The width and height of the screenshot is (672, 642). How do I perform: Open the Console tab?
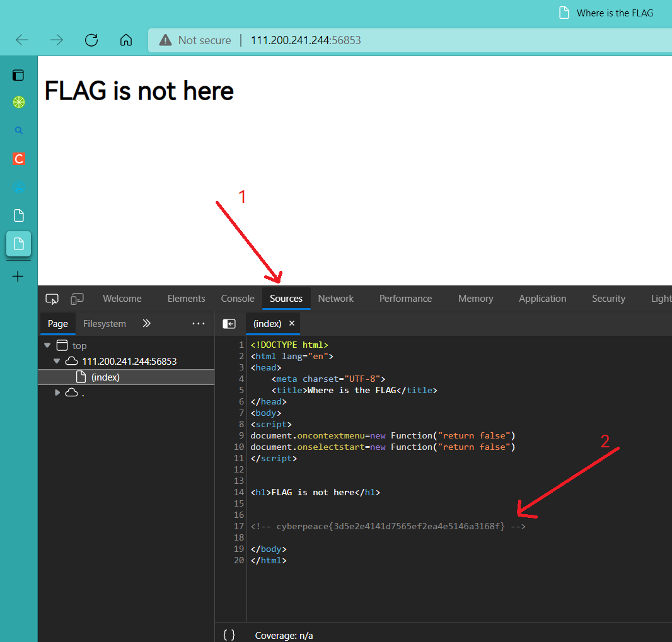tap(238, 299)
